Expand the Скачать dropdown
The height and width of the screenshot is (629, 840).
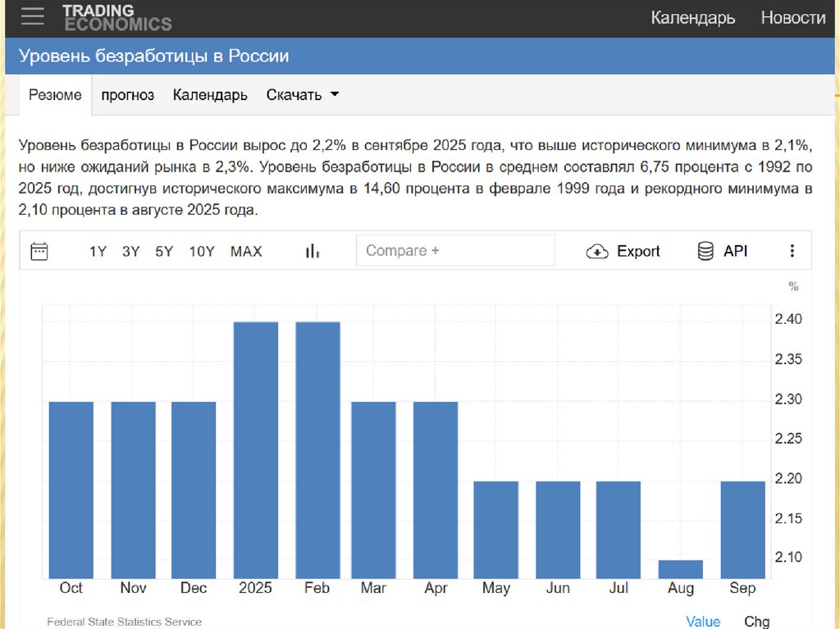click(x=303, y=95)
